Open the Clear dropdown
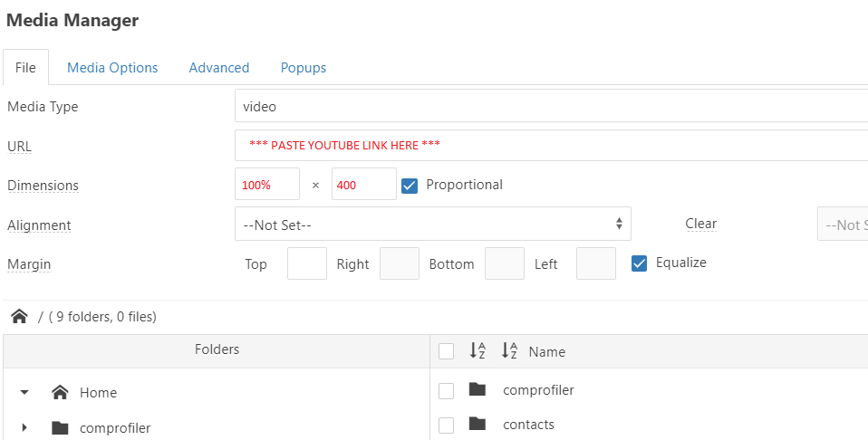 (842, 224)
